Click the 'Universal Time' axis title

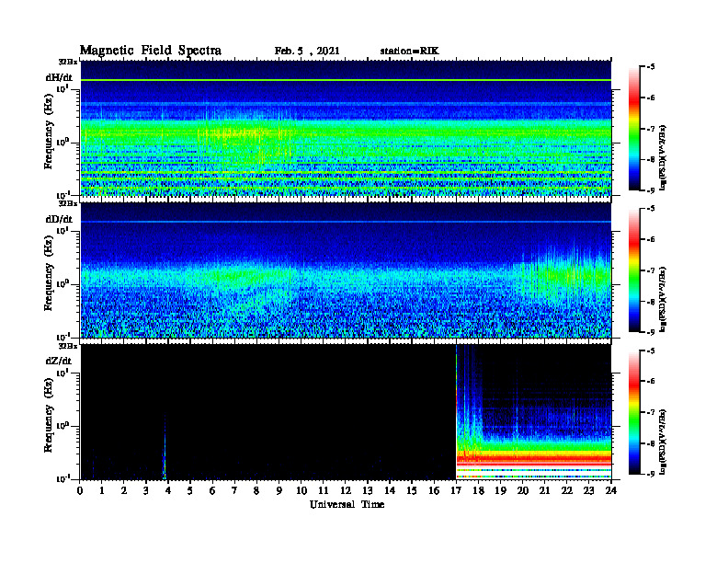point(347,504)
